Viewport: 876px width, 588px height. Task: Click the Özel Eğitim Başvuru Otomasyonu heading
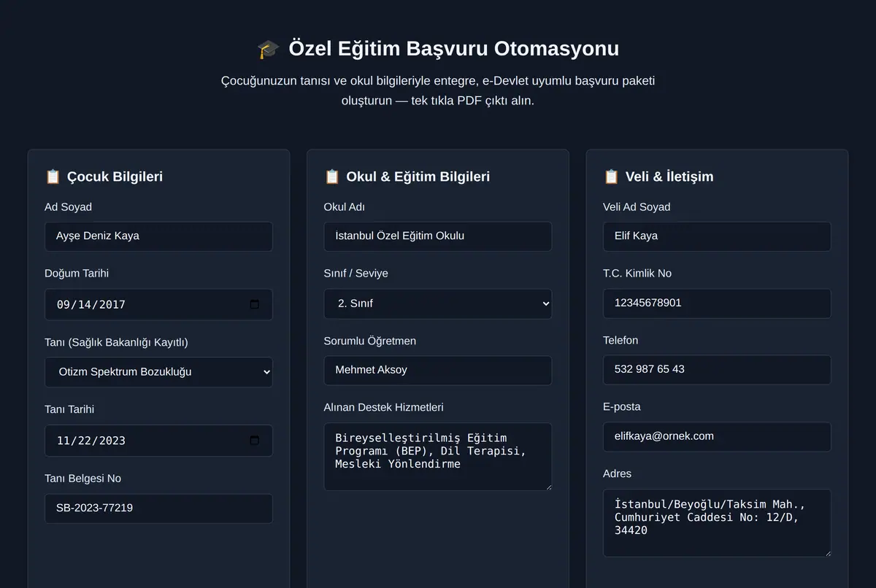pos(453,49)
